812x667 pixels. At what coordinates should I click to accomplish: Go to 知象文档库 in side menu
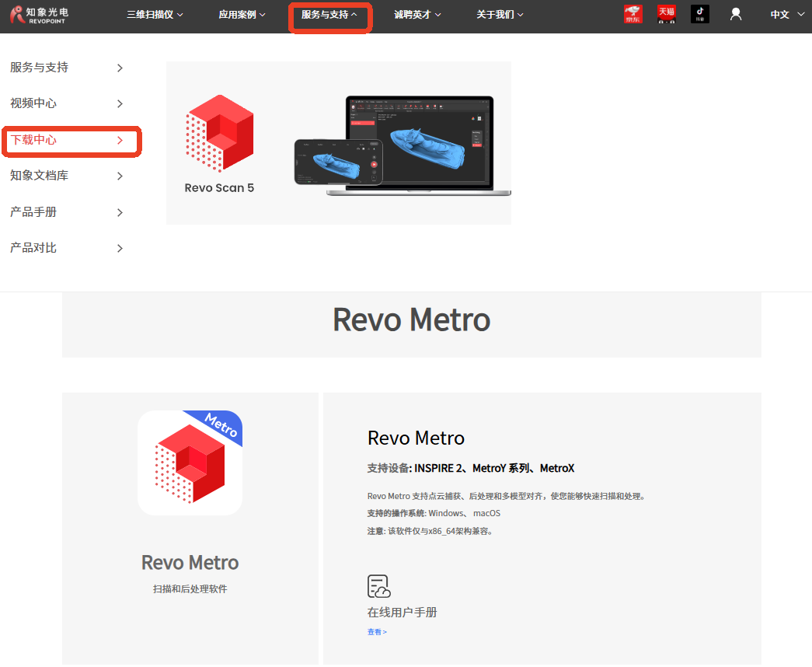point(67,176)
